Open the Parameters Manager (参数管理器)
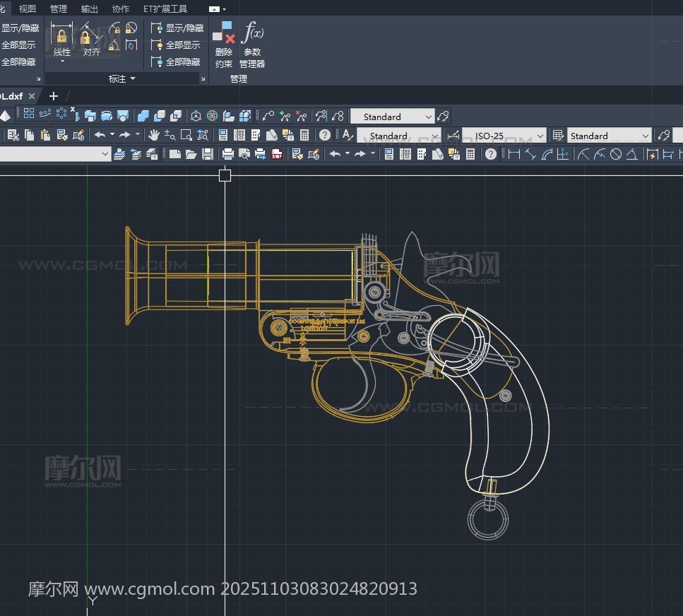Image resolution: width=683 pixels, height=616 pixels. [252, 34]
